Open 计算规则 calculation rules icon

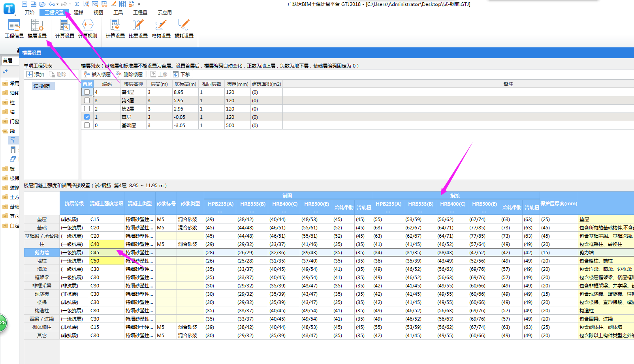click(88, 28)
